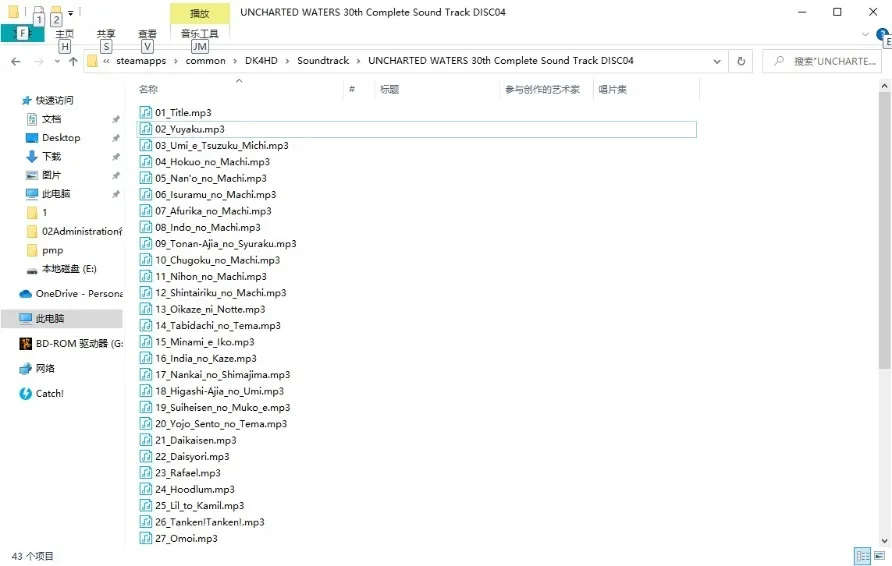
Task: Click the music icon of 27_Omoi.mp3
Action: [x=146, y=538]
